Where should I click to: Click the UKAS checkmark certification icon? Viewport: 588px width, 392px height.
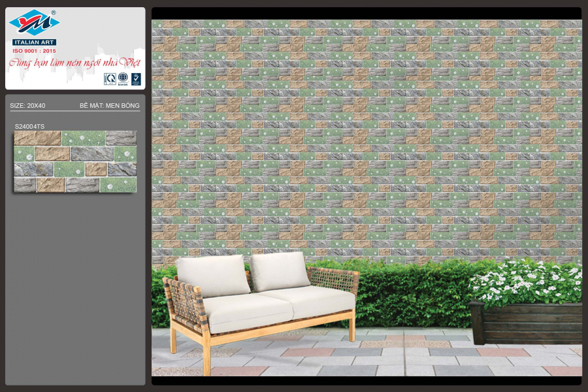(136, 79)
